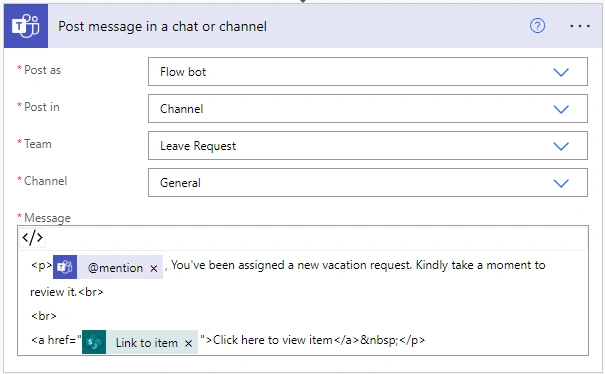This screenshot has width=605, height=374.
Task: Expand the Post as dropdown arrow
Action: (x=561, y=72)
